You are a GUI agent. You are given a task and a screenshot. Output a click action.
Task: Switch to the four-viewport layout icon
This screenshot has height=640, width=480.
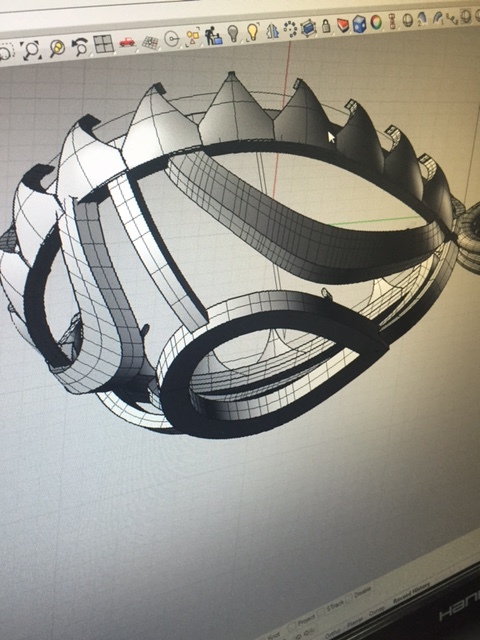103,44
